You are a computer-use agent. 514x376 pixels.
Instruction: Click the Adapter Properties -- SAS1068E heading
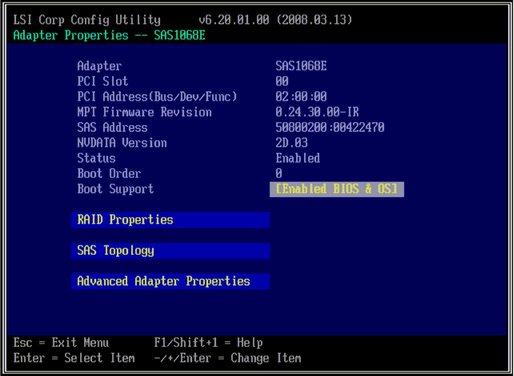(109, 35)
